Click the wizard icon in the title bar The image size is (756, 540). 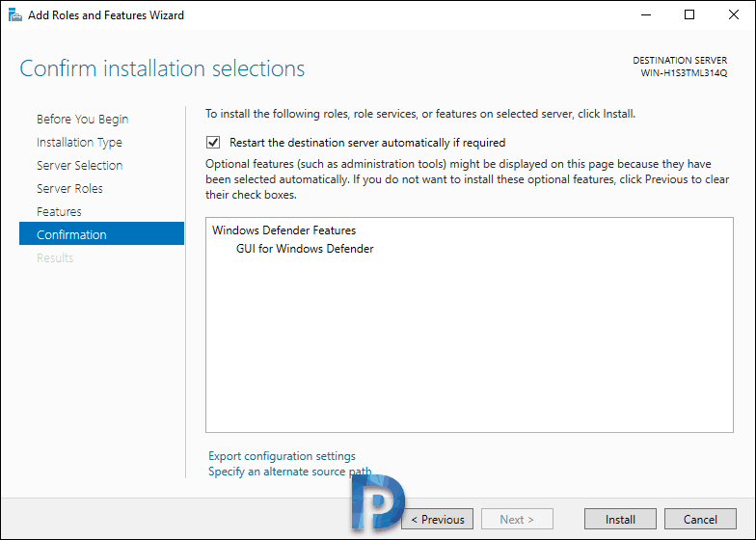15,15
